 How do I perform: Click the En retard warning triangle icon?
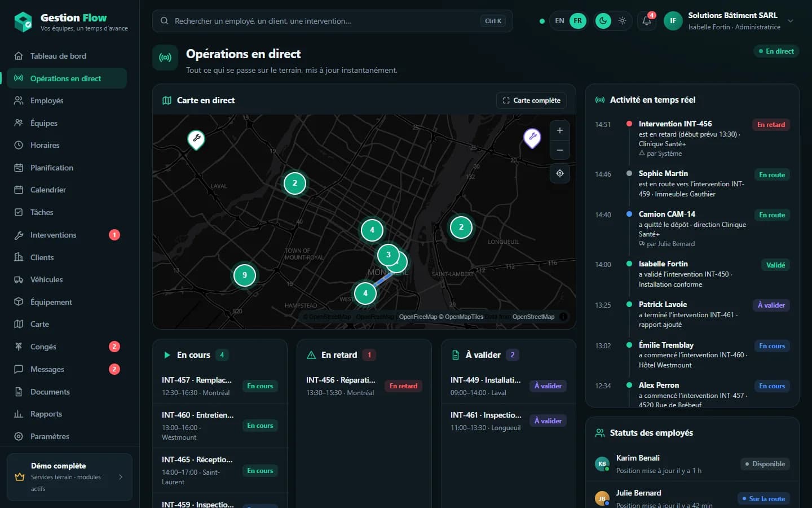click(311, 355)
